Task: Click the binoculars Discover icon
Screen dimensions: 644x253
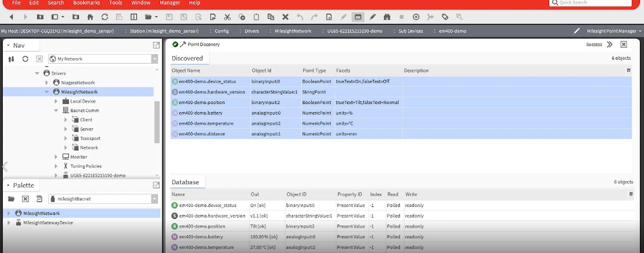Action: [x=387, y=17]
